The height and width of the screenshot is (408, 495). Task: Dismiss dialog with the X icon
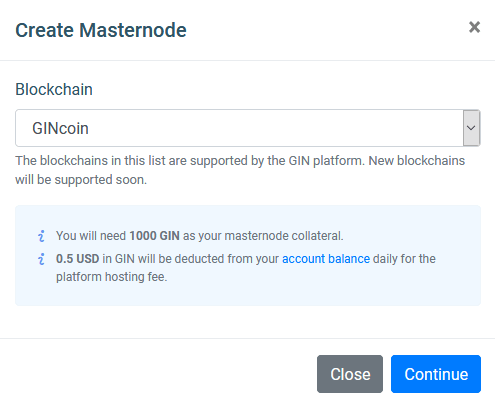[474, 27]
